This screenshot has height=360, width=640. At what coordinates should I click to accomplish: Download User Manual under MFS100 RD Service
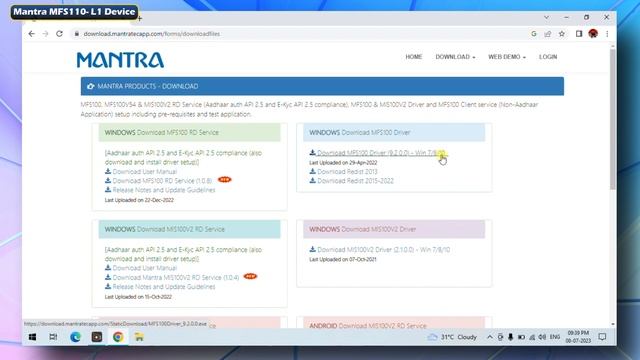pyautogui.click(x=144, y=171)
